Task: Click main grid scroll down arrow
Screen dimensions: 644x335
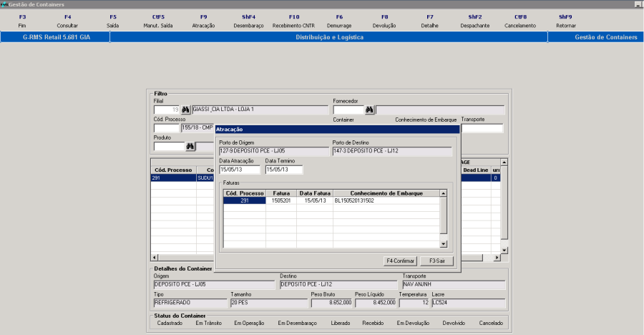Action: (x=504, y=250)
